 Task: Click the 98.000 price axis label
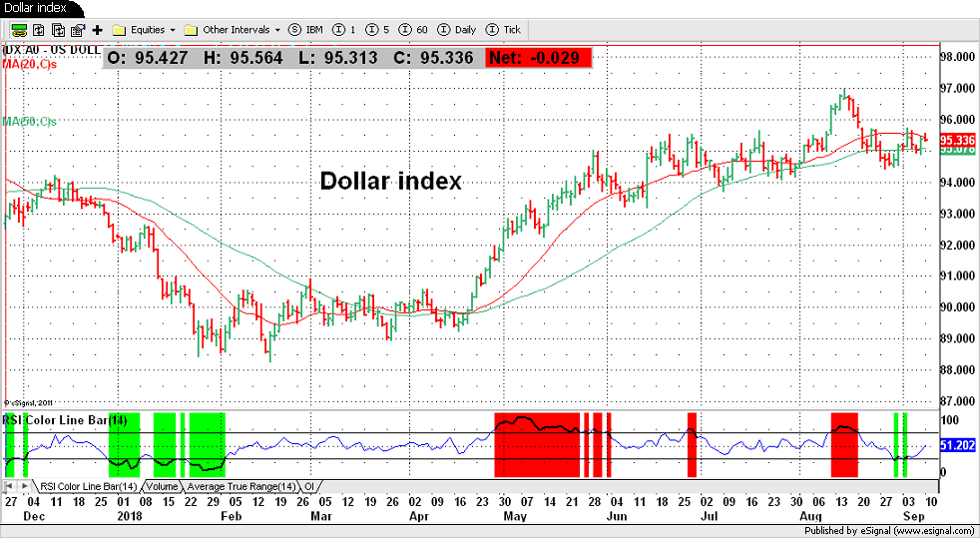point(958,57)
